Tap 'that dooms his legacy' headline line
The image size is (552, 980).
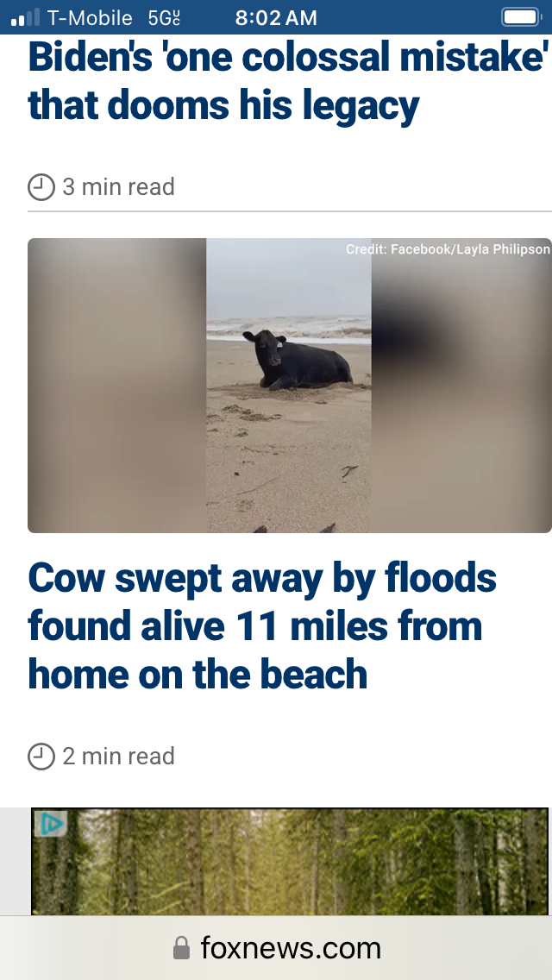[223, 105]
